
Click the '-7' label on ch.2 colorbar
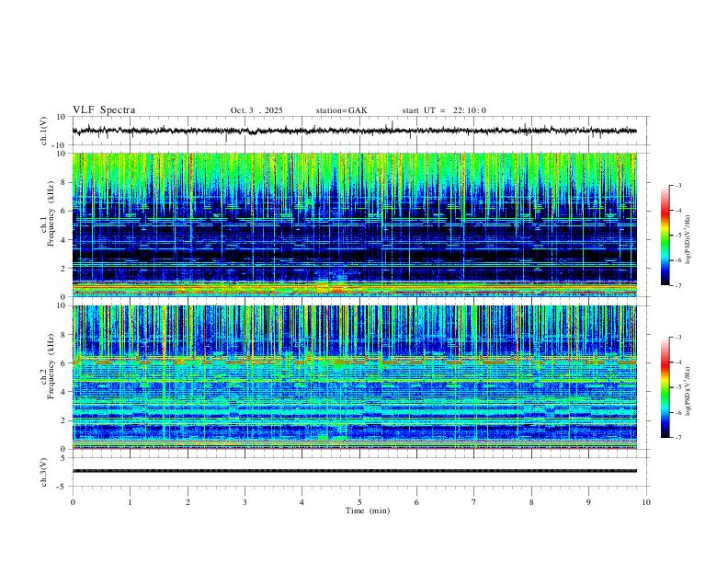(677, 438)
